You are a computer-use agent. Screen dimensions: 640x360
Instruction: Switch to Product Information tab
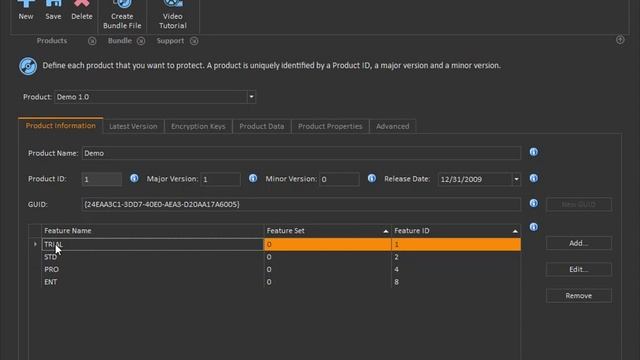coord(60,126)
